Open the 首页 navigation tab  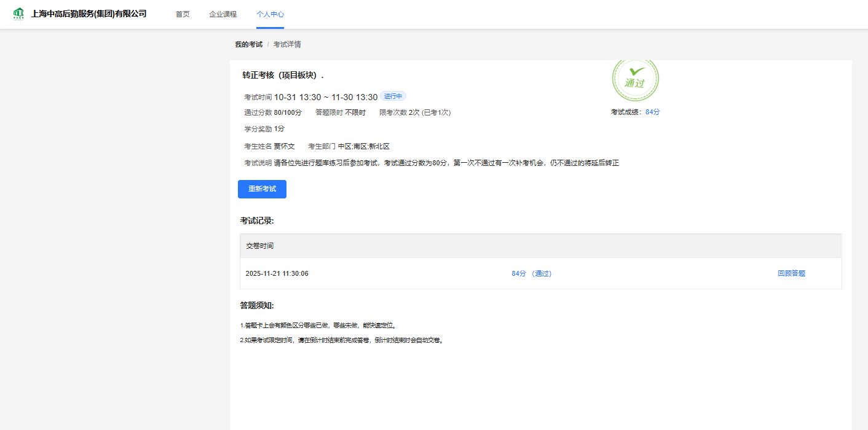tap(183, 14)
